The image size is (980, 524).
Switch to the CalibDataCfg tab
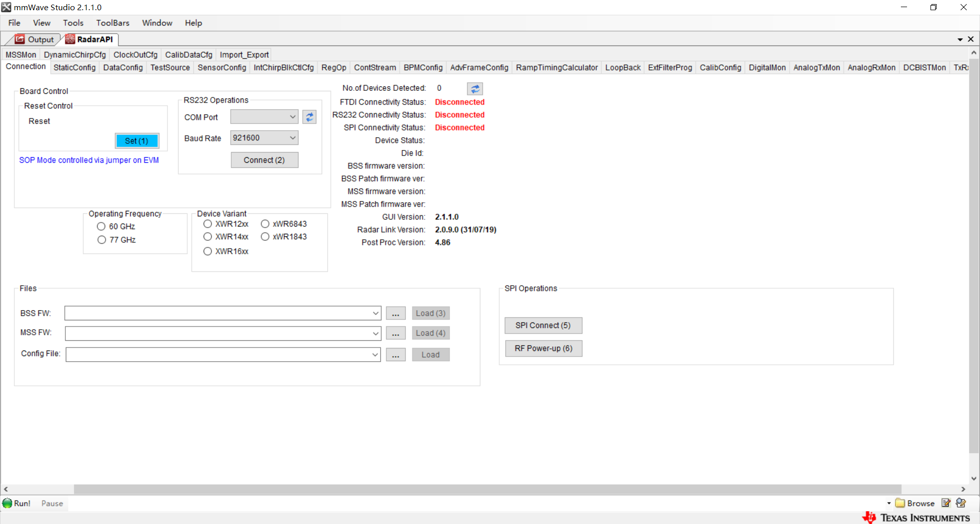pos(189,55)
